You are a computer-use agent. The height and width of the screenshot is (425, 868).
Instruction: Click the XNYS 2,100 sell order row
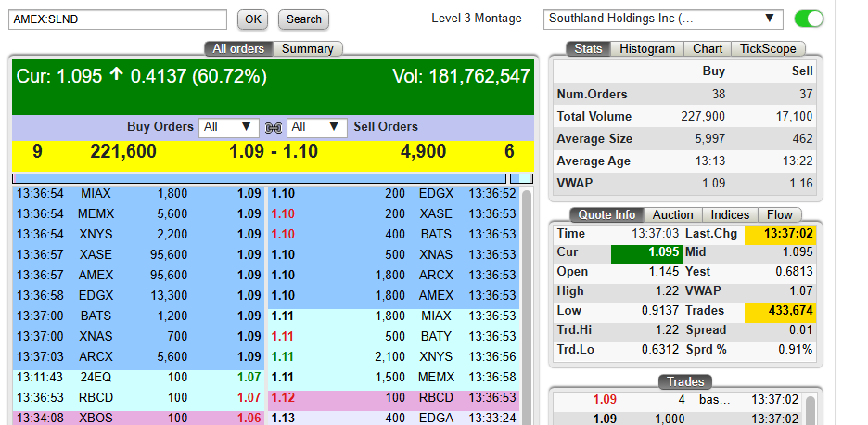click(x=393, y=357)
